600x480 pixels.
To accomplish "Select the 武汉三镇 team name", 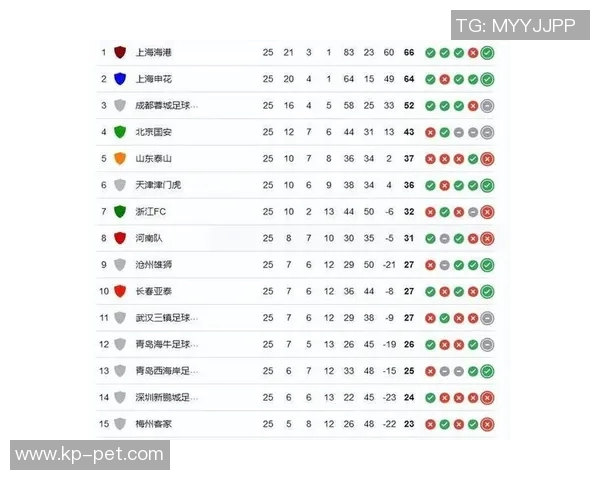I will (x=167, y=318).
